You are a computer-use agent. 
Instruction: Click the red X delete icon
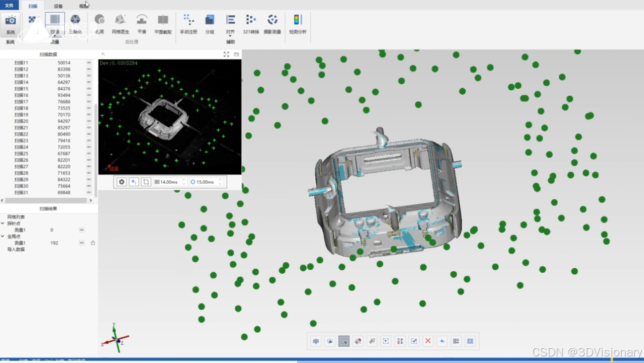[x=428, y=341]
